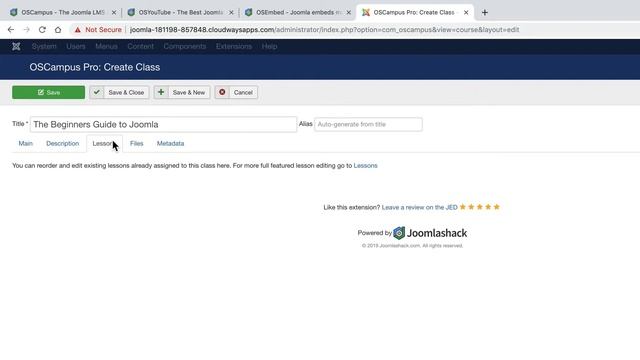Open the Content admin menu
Image resolution: width=640 pixels, height=360 pixels.
click(x=140, y=47)
